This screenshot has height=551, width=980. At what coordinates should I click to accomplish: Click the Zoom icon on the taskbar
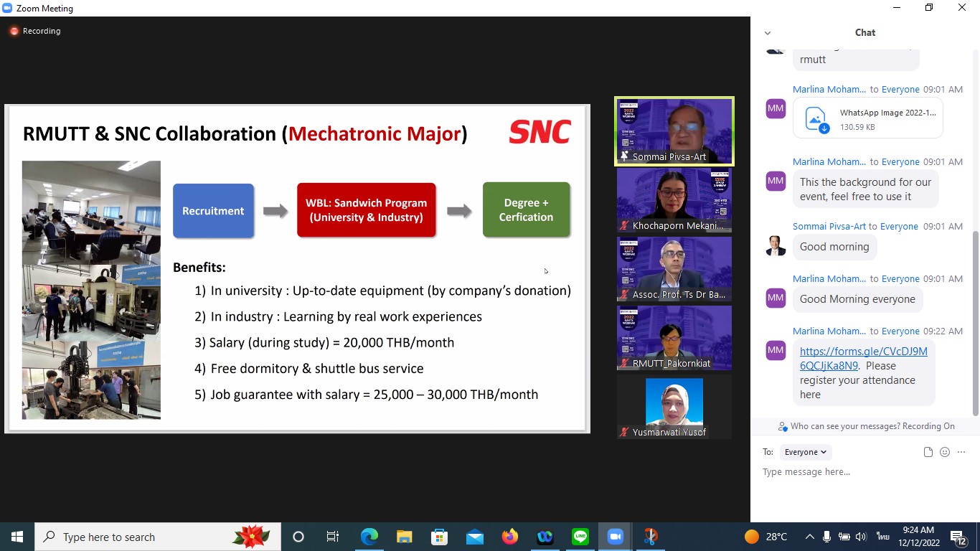coord(615,537)
